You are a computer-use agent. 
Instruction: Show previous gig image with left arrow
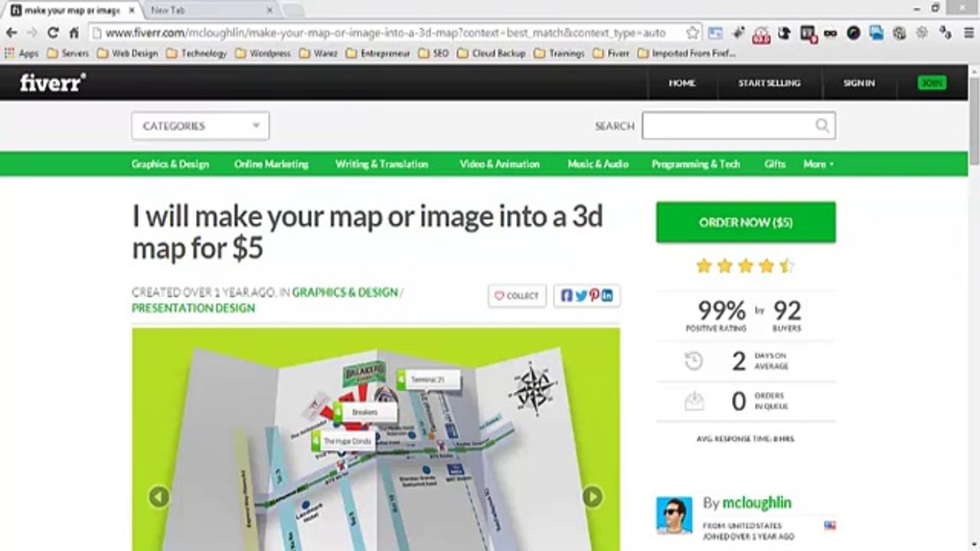coord(158,497)
